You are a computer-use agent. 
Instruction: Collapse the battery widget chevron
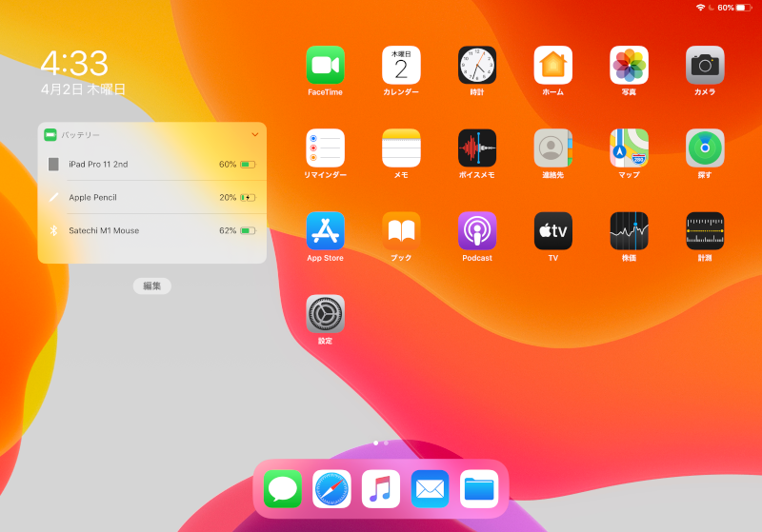[x=254, y=134]
